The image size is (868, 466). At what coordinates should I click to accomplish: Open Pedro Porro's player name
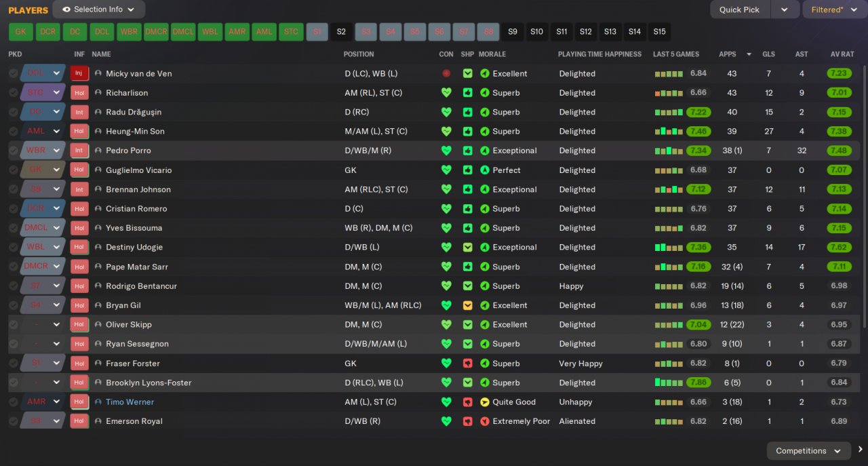click(128, 151)
